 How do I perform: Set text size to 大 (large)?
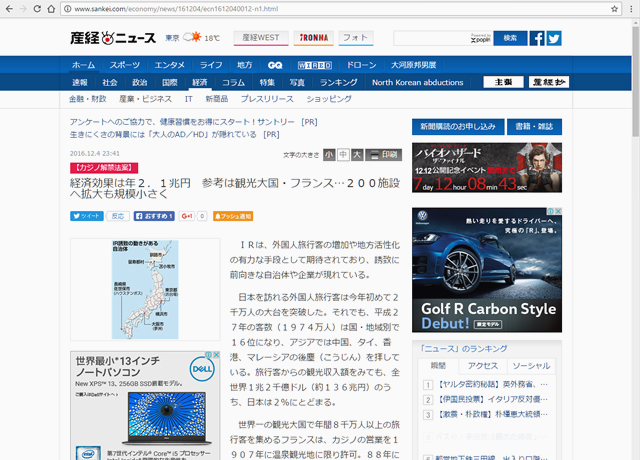[x=357, y=155]
